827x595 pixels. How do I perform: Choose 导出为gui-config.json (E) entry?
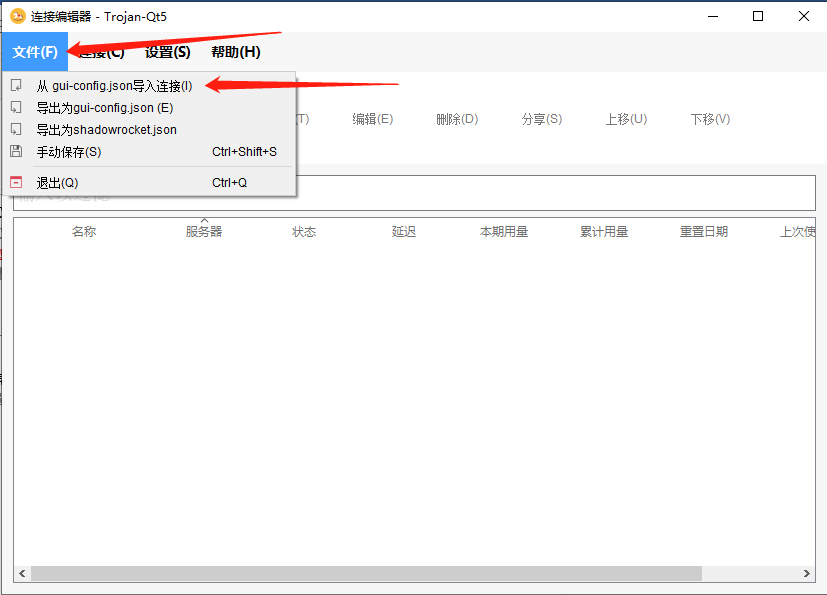(x=149, y=108)
